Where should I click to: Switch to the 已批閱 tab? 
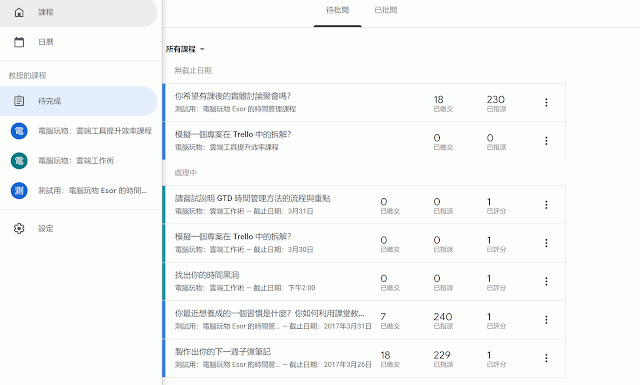click(x=386, y=11)
